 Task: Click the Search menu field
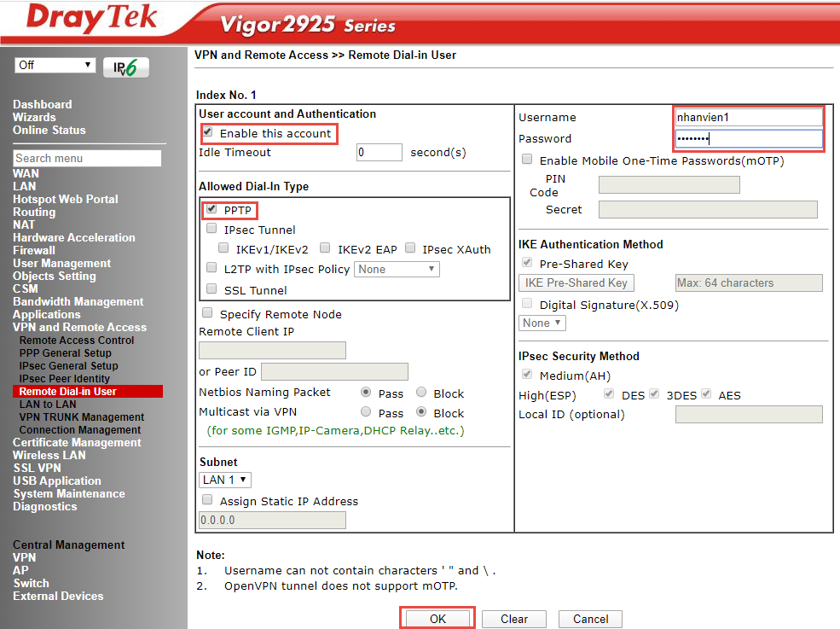pos(87,158)
